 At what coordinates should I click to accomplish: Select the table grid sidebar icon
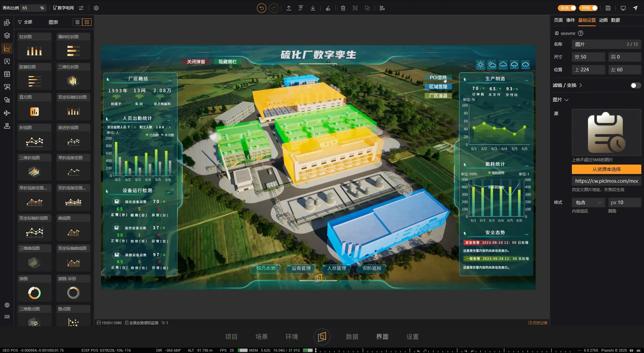pos(7,74)
